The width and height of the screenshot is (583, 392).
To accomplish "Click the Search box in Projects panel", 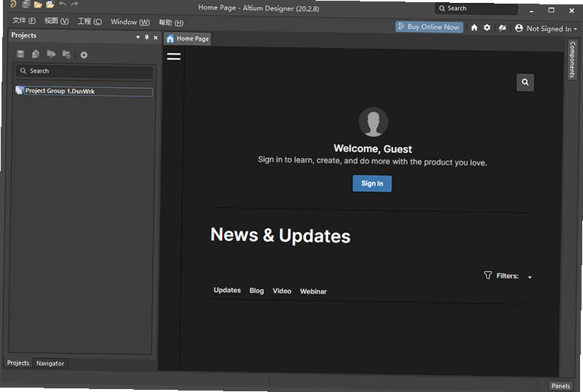I will (84, 71).
